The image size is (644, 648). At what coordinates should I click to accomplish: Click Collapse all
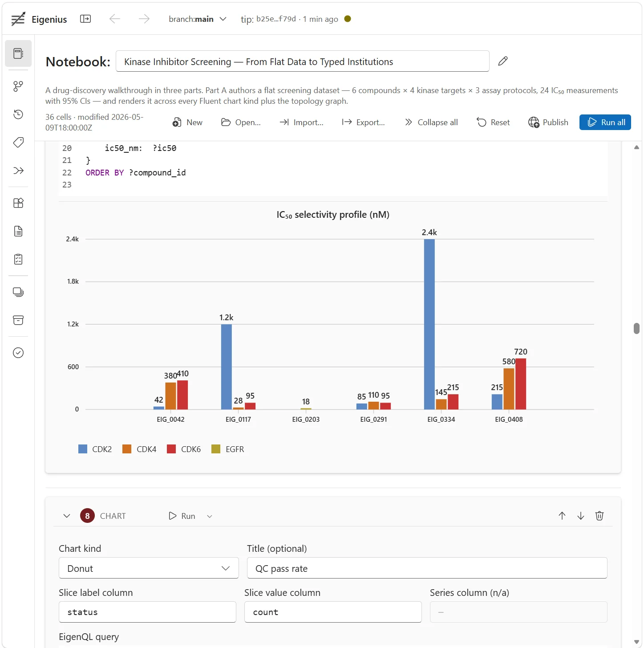(x=431, y=122)
